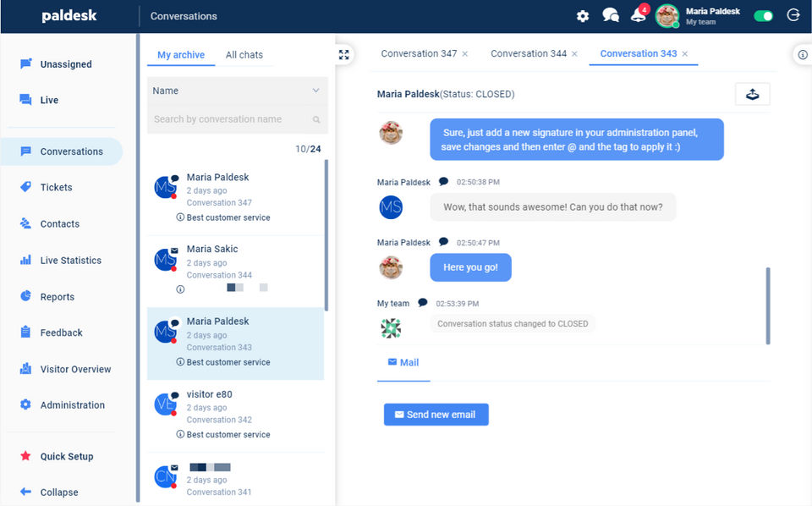
Task: Click the 'Here you go!' message bubble
Action: click(470, 267)
